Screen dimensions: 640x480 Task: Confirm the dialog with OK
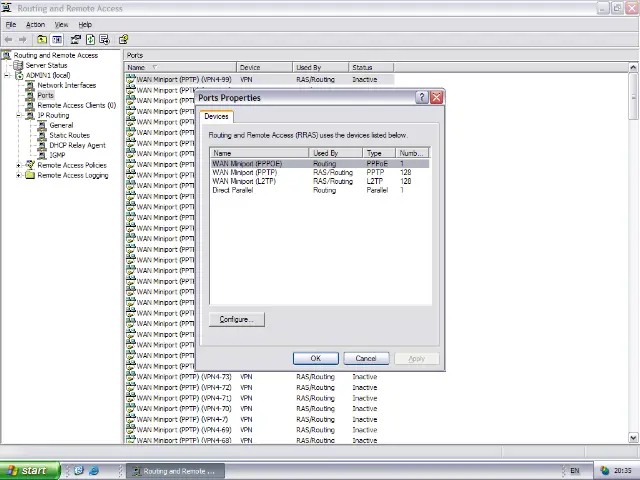[316, 358]
